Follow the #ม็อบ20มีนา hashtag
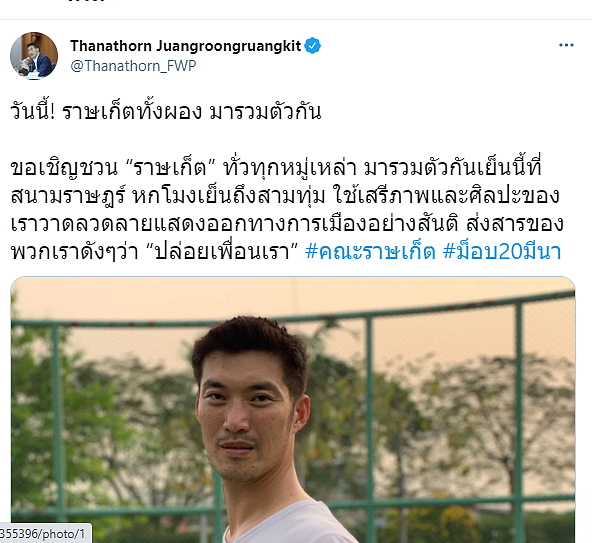Viewport: 592px width, 543px height. click(x=502, y=251)
